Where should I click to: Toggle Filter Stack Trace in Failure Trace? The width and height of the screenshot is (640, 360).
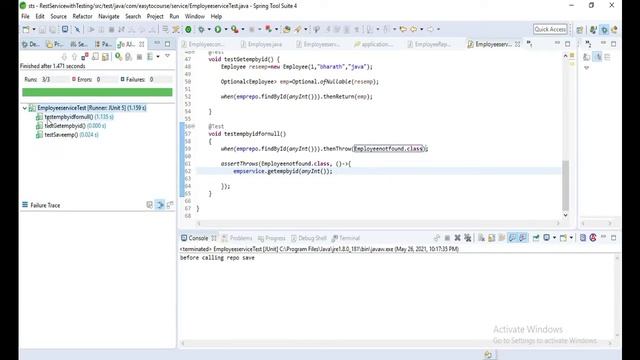[x=160, y=205]
